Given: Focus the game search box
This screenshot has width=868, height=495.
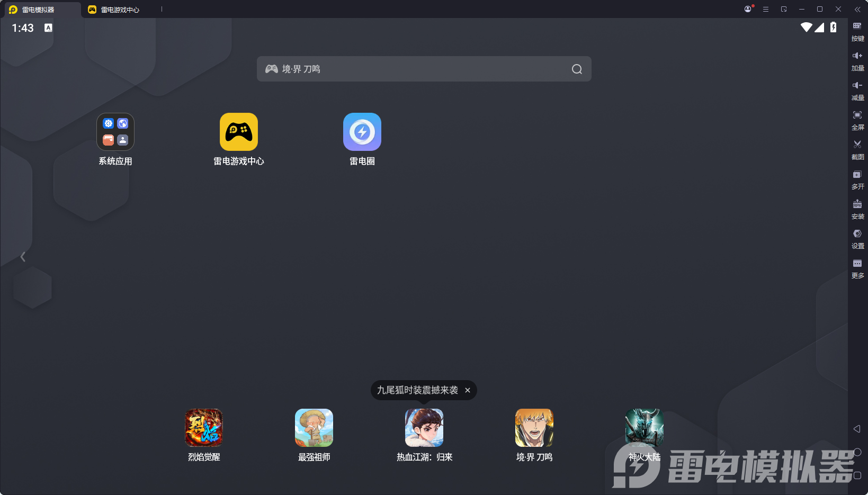Looking at the screenshot, I should [424, 69].
